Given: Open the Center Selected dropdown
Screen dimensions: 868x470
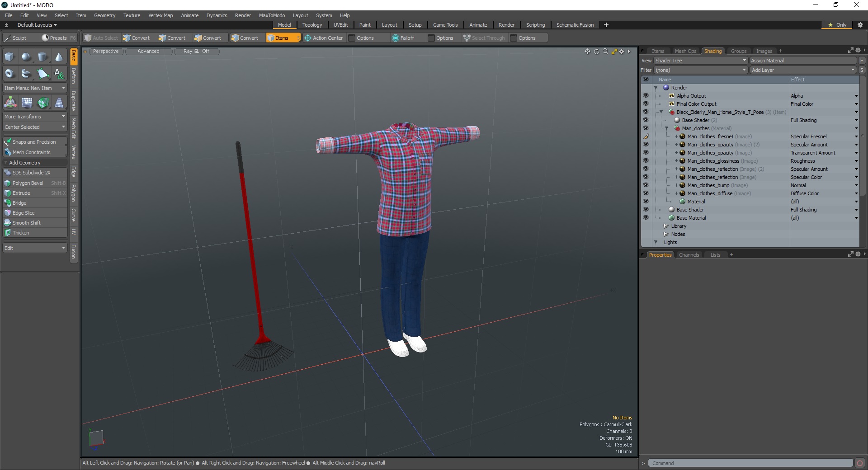Looking at the screenshot, I should click(x=35, y=127).
